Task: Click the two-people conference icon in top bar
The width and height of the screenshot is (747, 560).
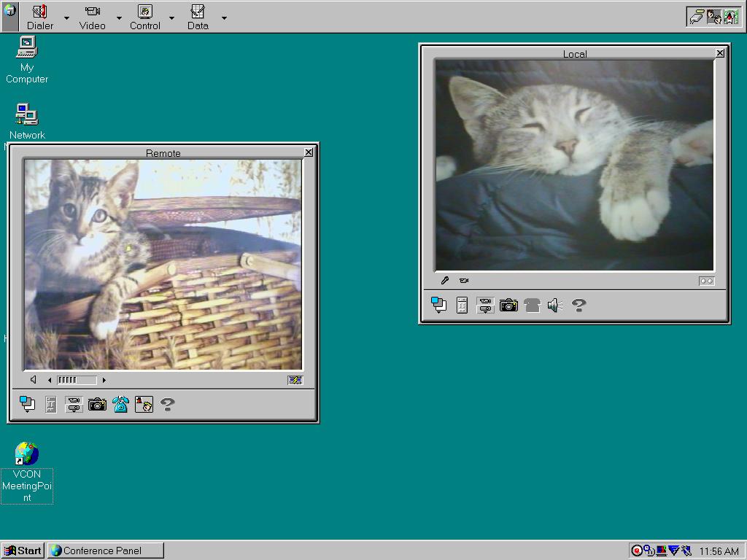Action: coord(713,17)
